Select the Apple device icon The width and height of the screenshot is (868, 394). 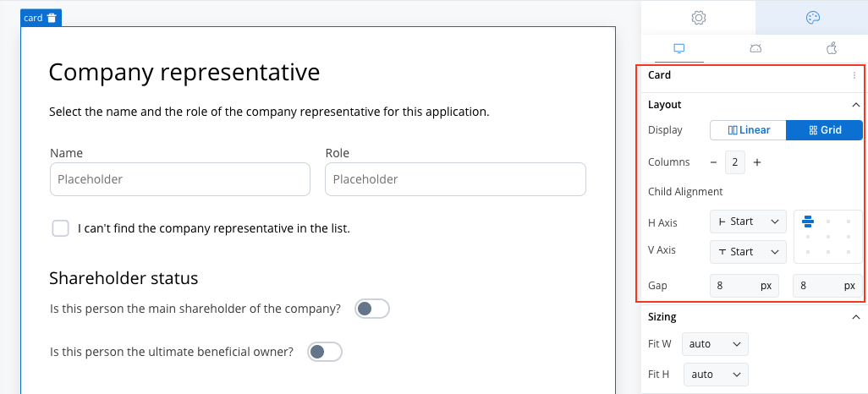832,48
